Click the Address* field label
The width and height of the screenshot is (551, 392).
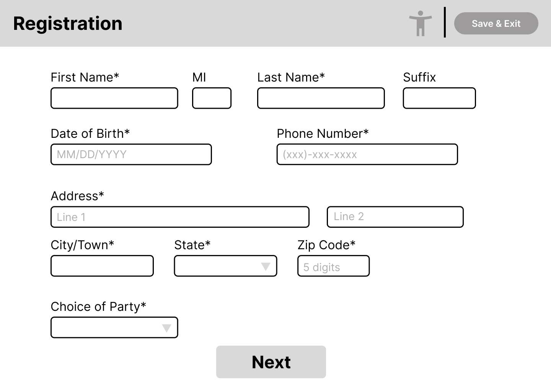[x=77, y=196]
